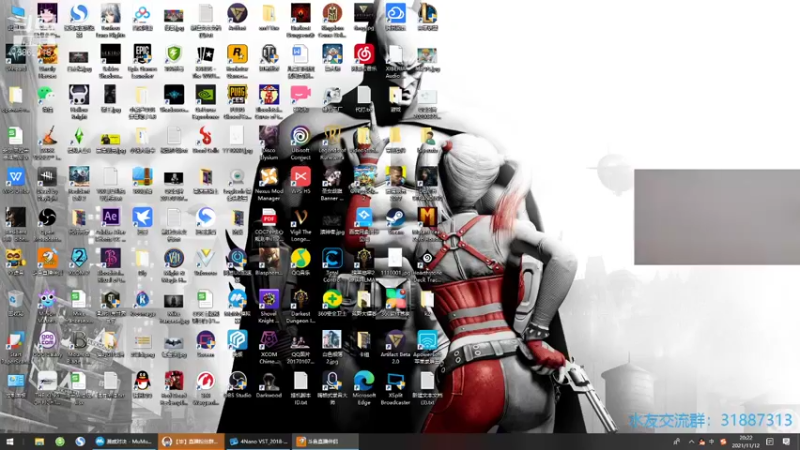Image resolution: width=800 pixels, height=450 pixels.
Task: Open the Nexus Mod Manager icon
Action: [x=269, y=177]
